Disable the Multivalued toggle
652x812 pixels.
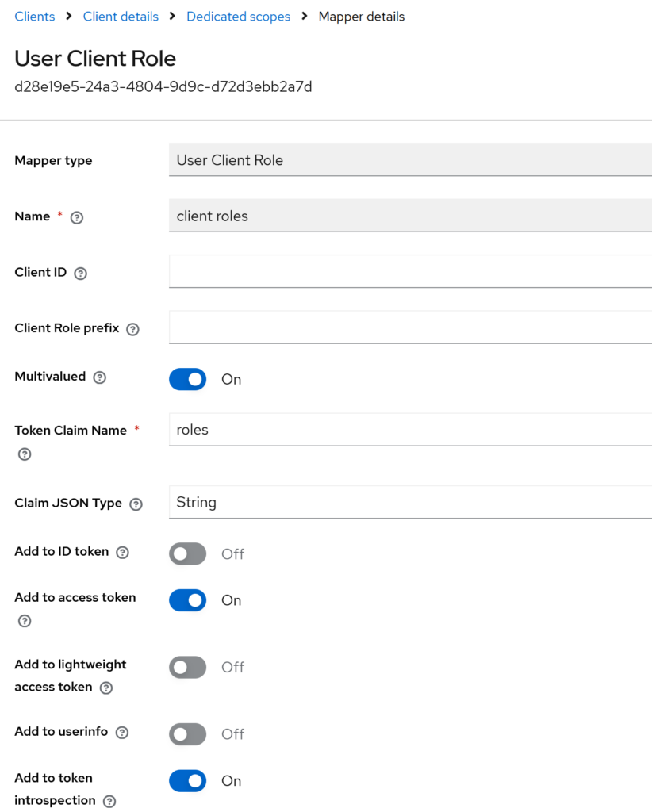187,379
